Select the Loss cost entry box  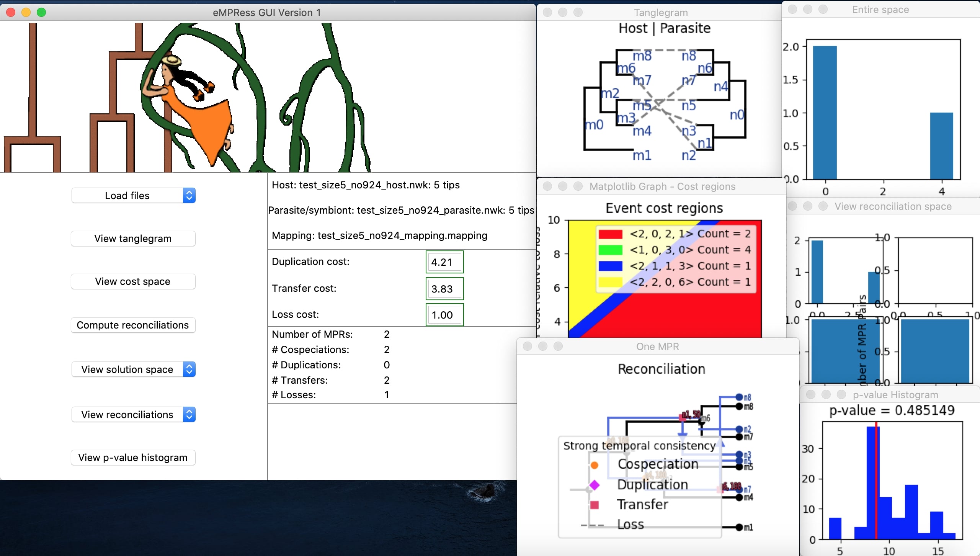pyautogui.click(x=444, y=315)
